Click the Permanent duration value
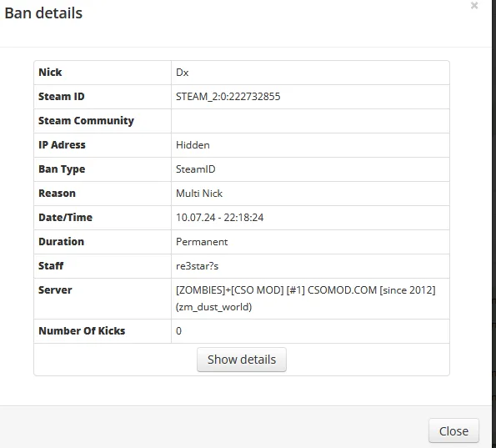This screenshot has height=448, width=496. (202, 242)
